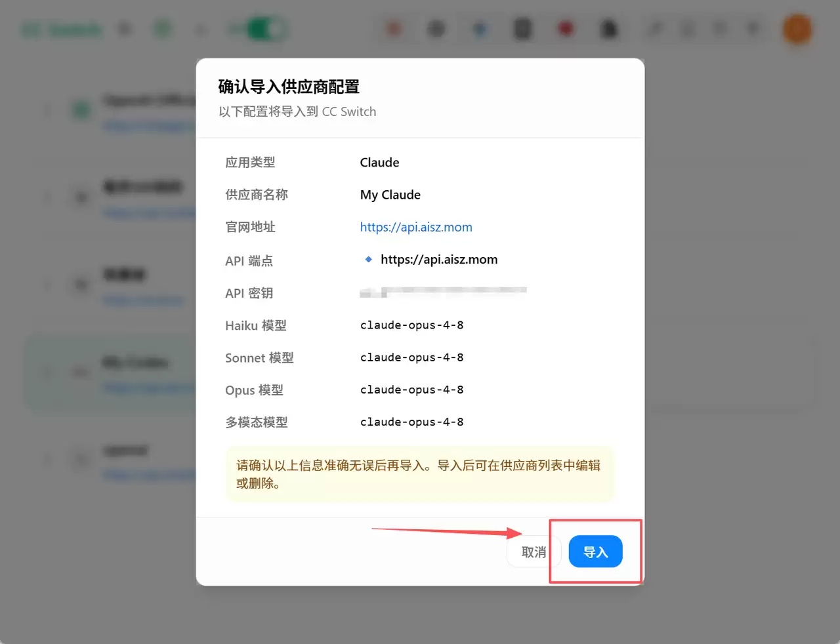Screen dimensions: 840x644
Task: Click the 取消 button
Action: [x=534, y=552]
